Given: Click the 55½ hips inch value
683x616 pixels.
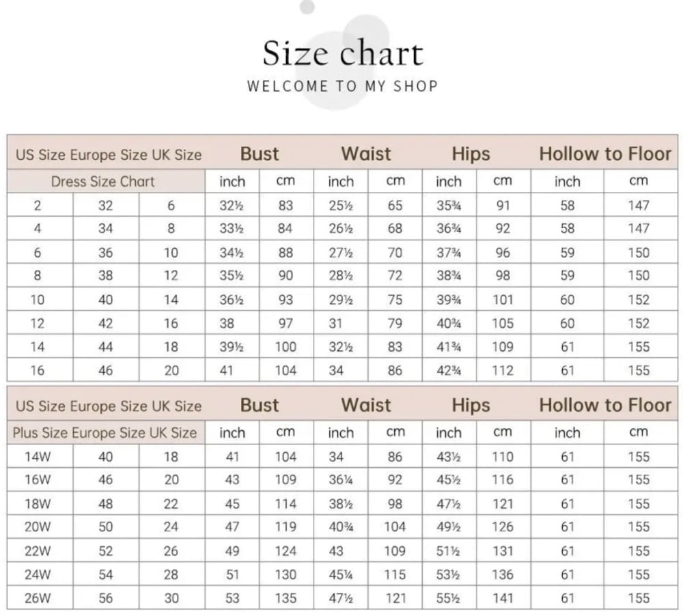Looking at the screenshot, I should (449, 598).
